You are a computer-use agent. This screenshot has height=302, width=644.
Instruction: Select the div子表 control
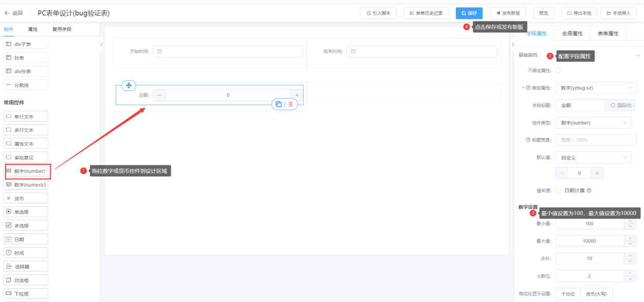[26, 44]
